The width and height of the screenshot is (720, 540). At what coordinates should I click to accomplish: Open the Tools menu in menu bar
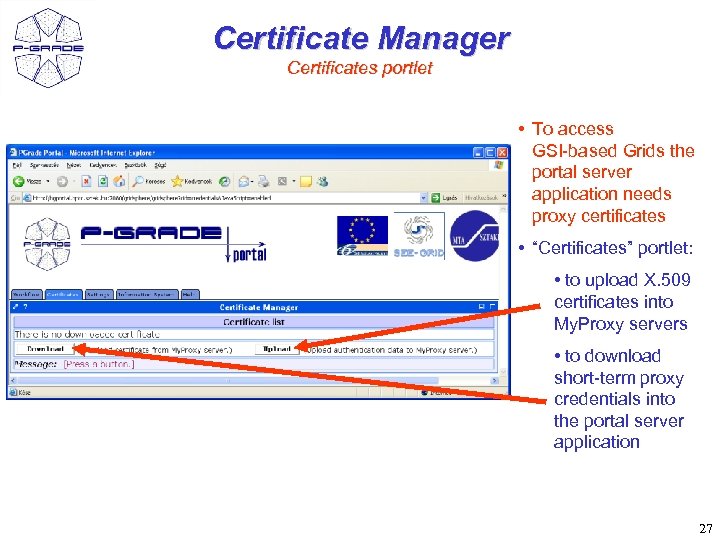tap(135, 165)
